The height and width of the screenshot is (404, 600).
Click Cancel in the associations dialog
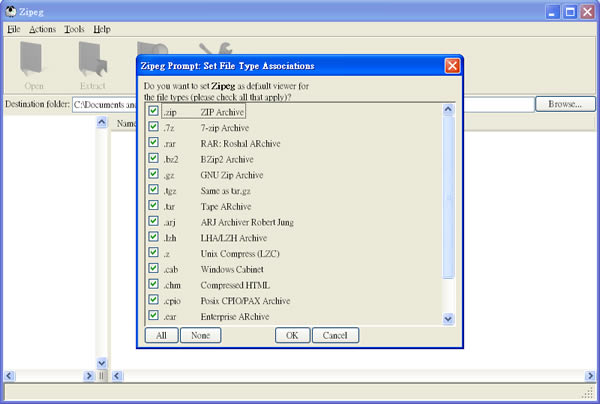pos(335,336)
